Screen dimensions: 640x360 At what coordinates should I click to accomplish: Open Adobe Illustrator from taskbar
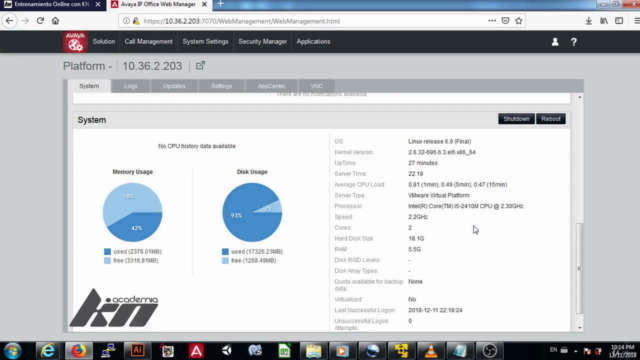[x=138, y=351]
